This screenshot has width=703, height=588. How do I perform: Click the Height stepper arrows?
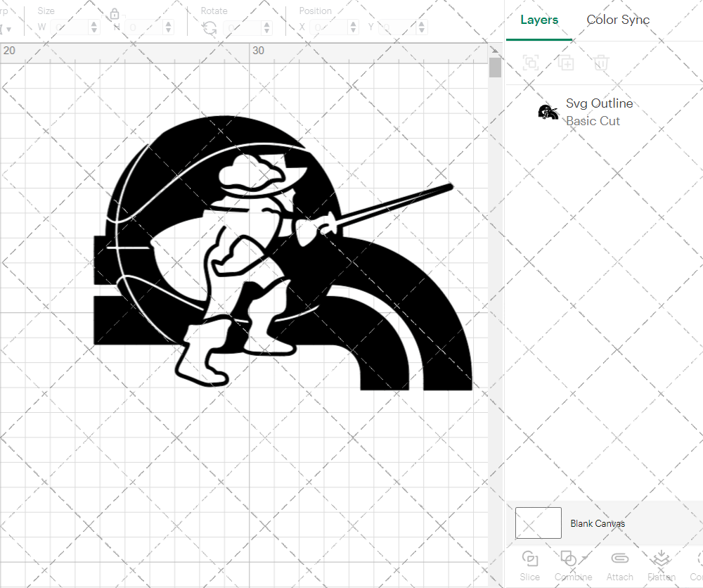(168, 27)
